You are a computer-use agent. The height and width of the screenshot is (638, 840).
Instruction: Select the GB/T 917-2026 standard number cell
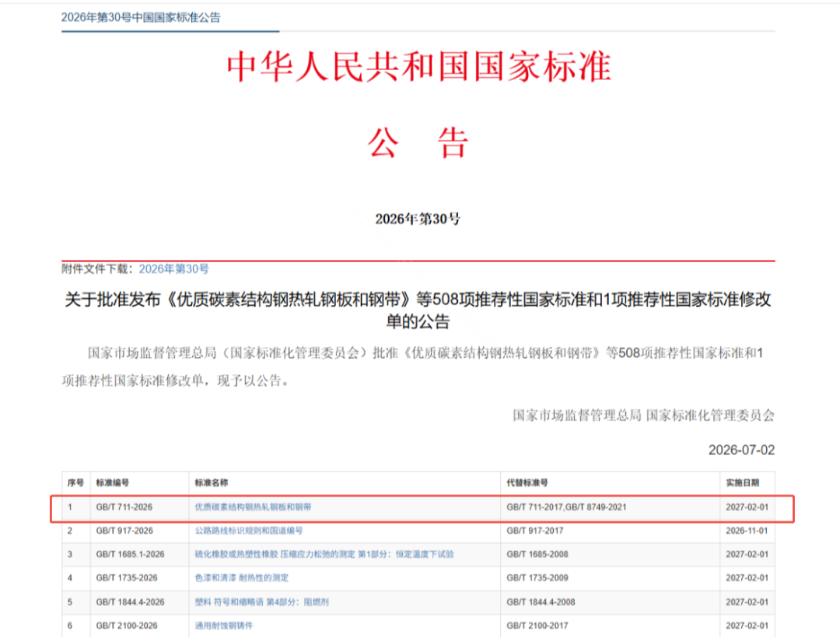[x=124, y=531]
